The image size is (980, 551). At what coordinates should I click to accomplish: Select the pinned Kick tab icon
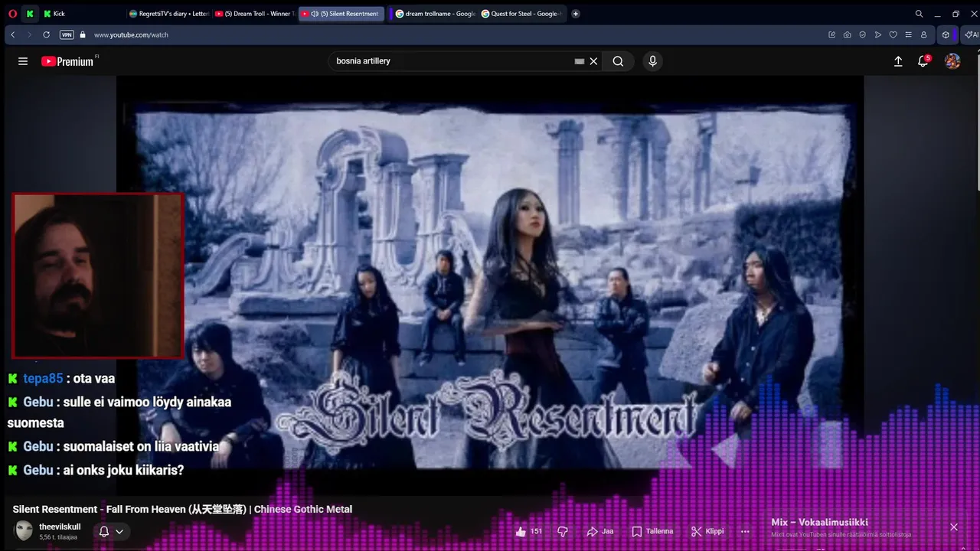tap(30, 14)
